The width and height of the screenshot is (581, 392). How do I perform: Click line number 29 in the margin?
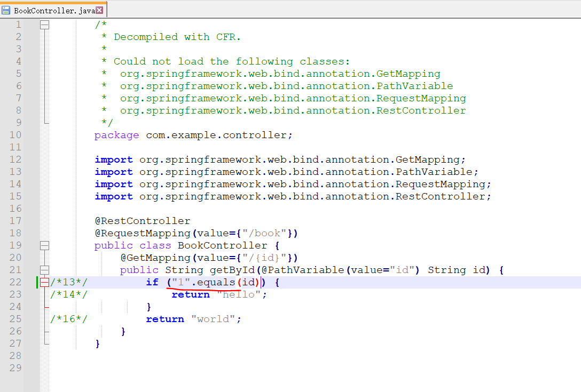tap(15, 368)
